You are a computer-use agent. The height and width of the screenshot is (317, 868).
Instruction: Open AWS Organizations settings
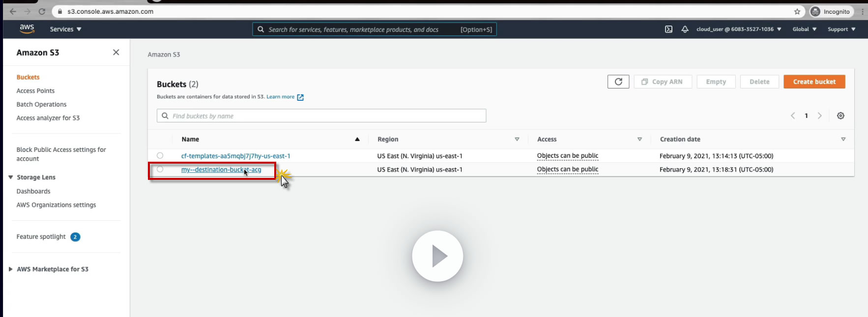pos(56,205)
